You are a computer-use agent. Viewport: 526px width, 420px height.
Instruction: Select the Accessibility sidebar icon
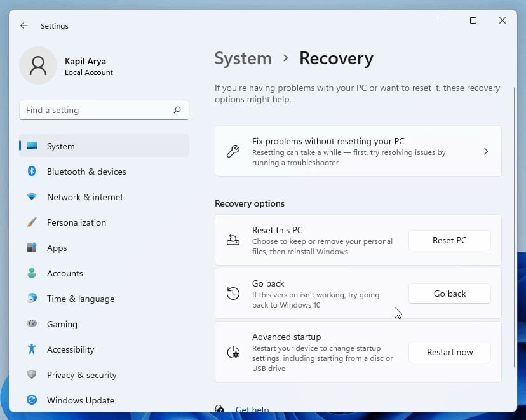point(32,349)
